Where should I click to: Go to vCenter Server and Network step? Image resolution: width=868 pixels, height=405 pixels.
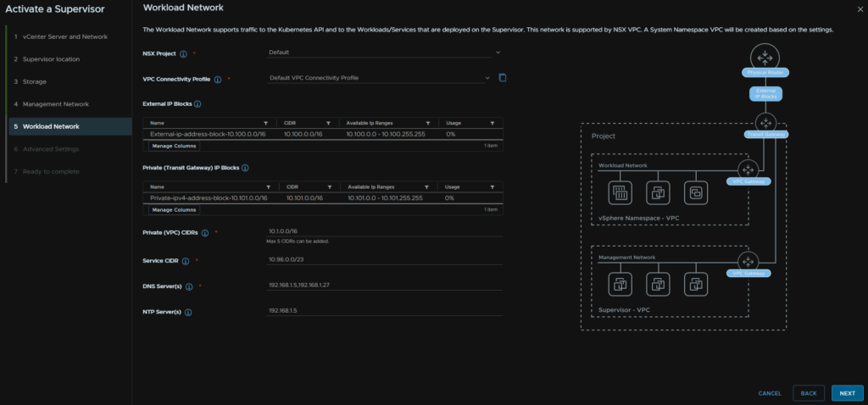click(64, 37)
